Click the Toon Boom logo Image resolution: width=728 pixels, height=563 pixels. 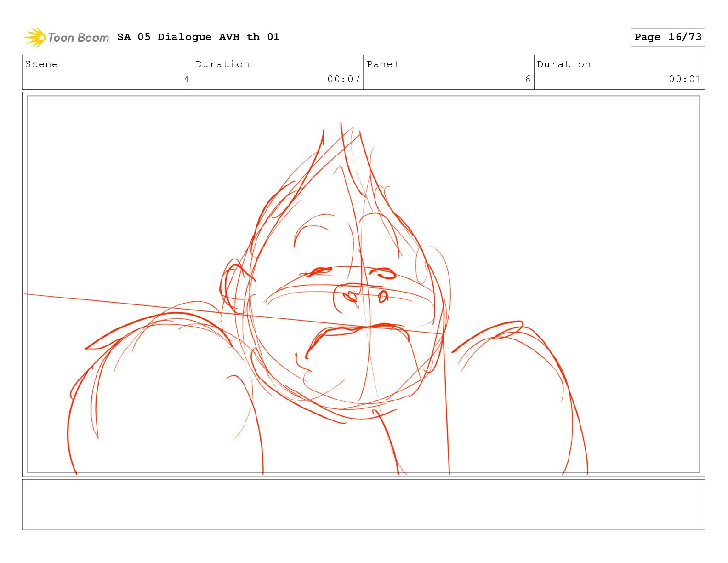[x=67, y=37]
